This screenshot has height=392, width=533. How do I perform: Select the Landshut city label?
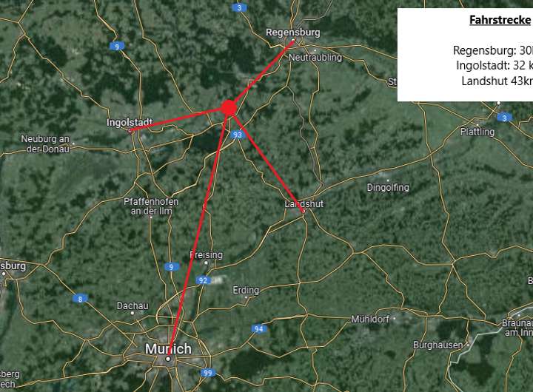[x=304, y=204]
